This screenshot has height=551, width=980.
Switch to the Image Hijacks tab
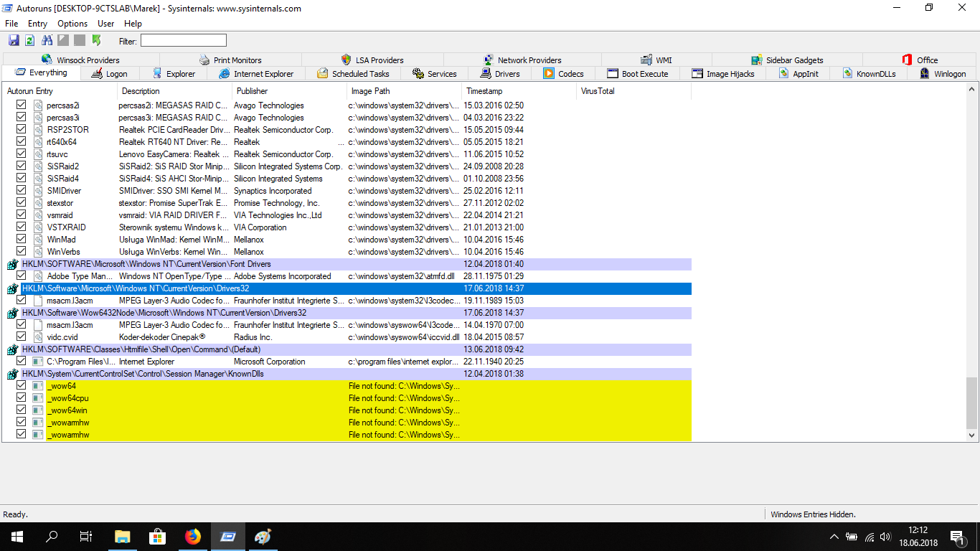[723, 74]
